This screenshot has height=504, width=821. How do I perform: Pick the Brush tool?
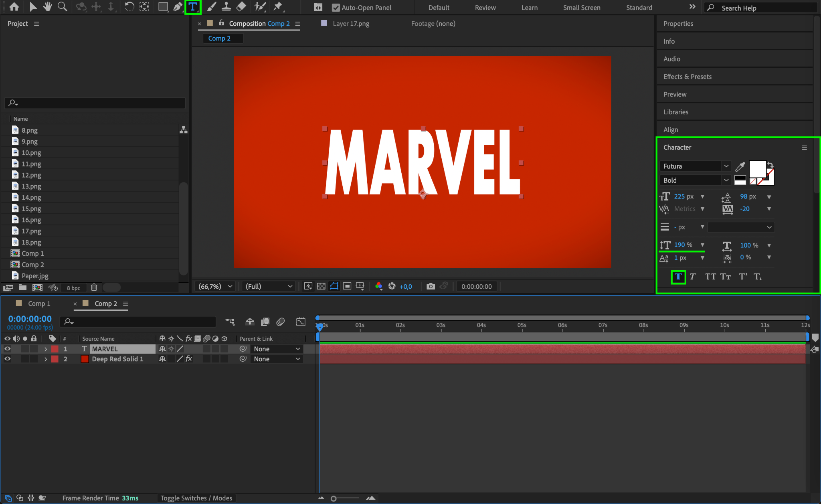pyautogui.click(x=211, y=7)
